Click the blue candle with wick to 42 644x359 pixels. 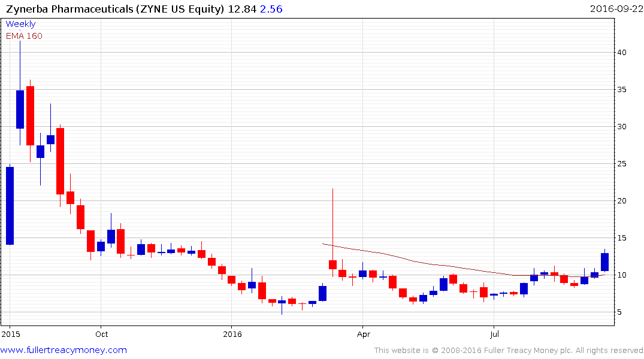[20, 109]
